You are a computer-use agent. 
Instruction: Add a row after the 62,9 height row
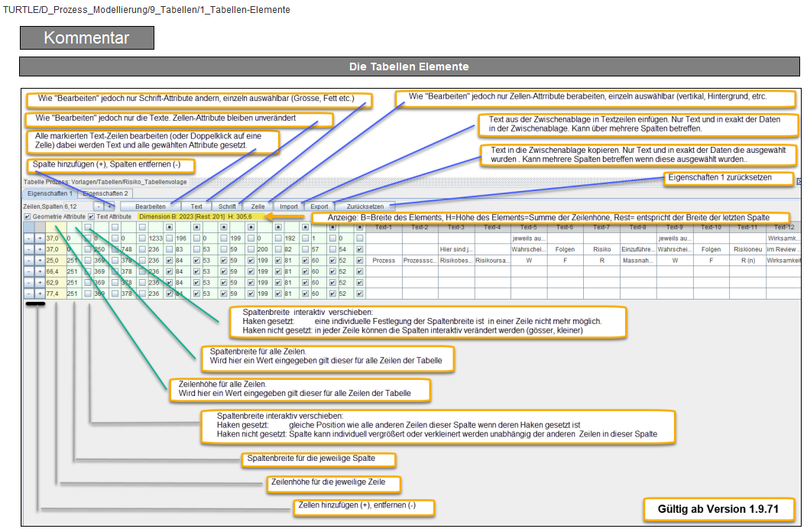40,283
